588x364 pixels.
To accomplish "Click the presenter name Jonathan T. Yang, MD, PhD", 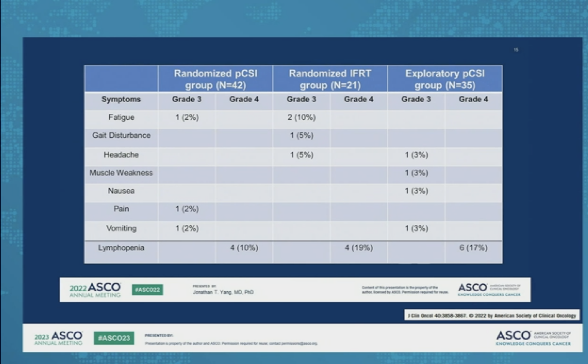I will (x=223, y=292).
